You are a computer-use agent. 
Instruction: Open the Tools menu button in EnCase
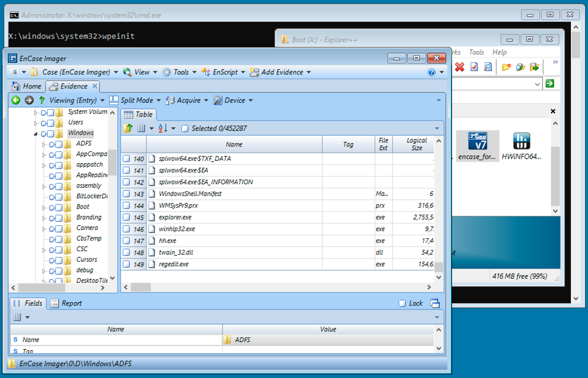[x=179, y=72]
